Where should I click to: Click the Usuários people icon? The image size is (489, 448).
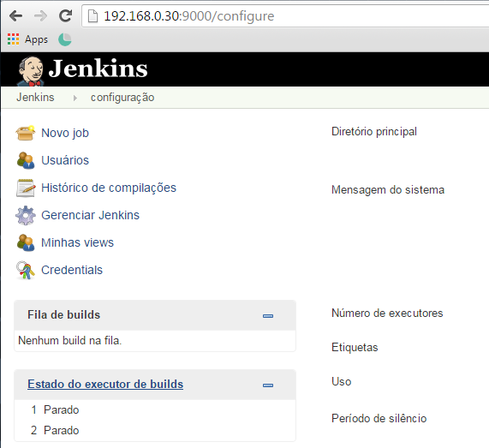click(x=25, y=160)
